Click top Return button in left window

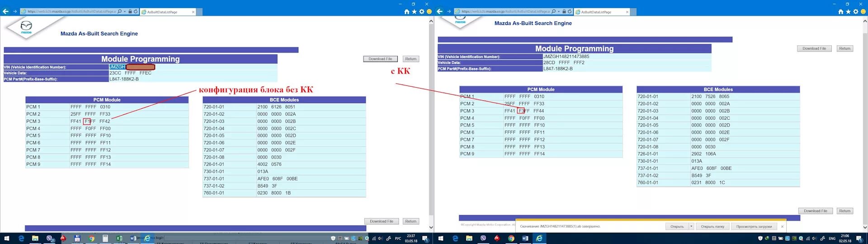411,59
